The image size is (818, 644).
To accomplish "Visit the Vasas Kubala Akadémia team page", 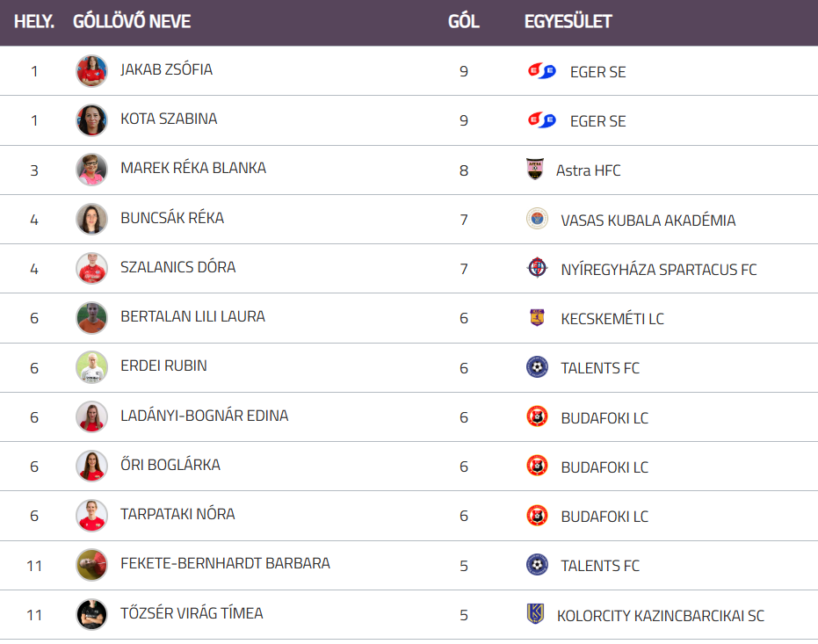I will 648,221.
